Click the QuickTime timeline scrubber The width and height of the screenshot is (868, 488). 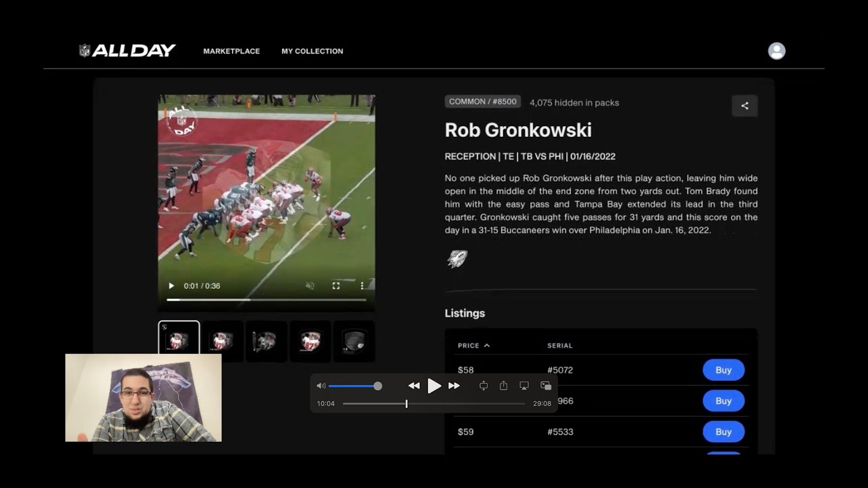tap(434, 403)
